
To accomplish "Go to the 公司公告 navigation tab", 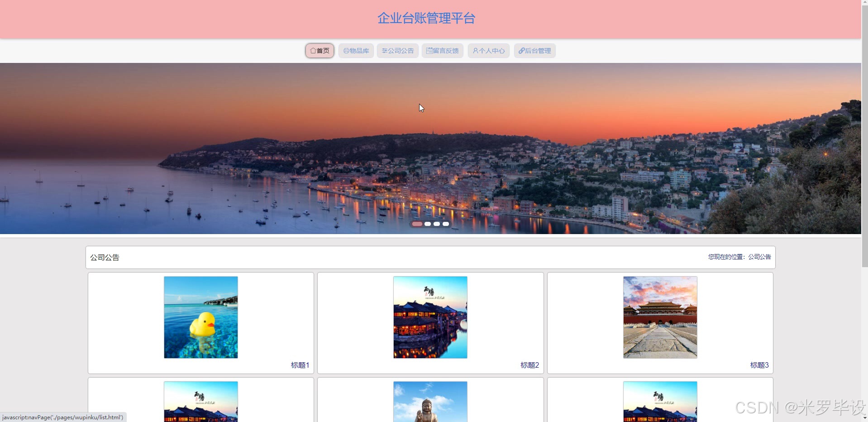I will [398, 51].
